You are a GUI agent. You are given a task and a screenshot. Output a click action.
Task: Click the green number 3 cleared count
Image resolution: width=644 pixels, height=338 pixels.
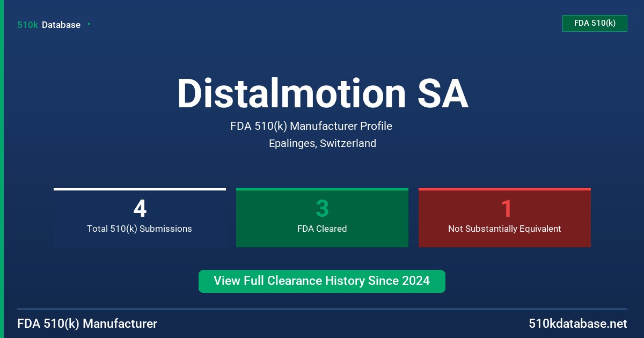tap(322, 209)
